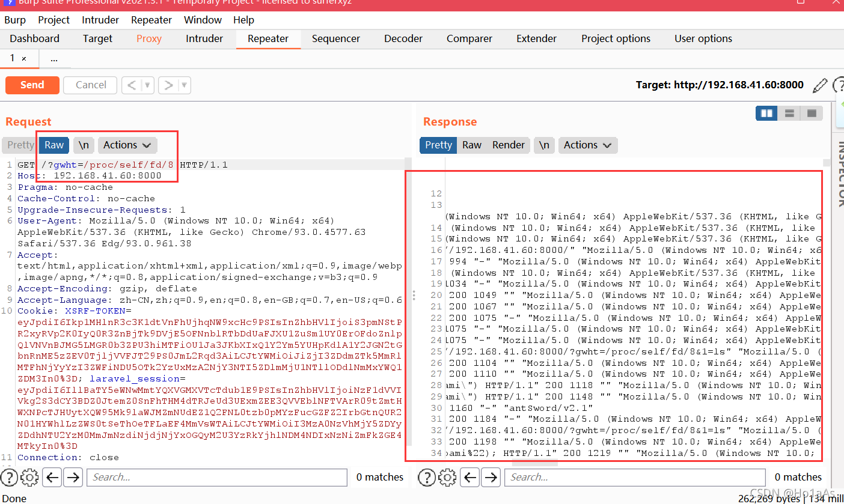Open request search settings gear icon
The image size is (844, 504).
pyautogui.click(x=29, y=478)
